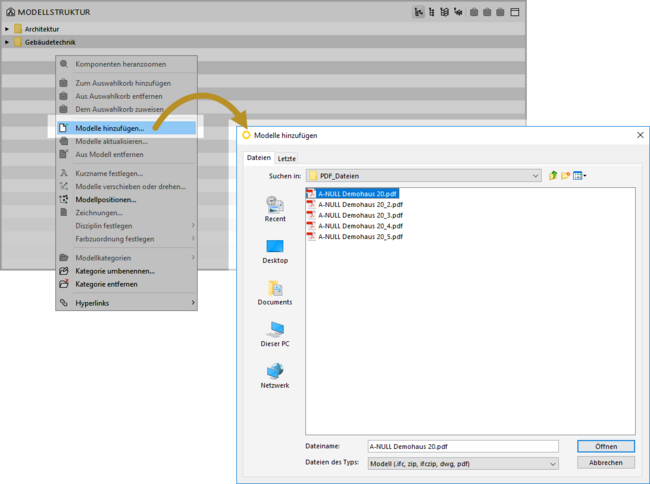
Task: Switch to the storey cube tree view icon
Action: point(444,12)
